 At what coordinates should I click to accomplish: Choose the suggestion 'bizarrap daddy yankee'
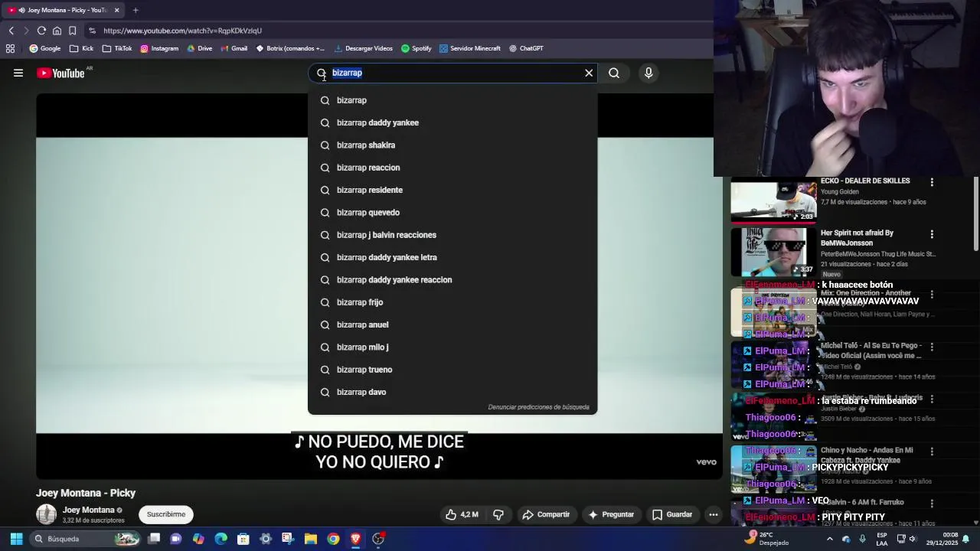(452, 122)
